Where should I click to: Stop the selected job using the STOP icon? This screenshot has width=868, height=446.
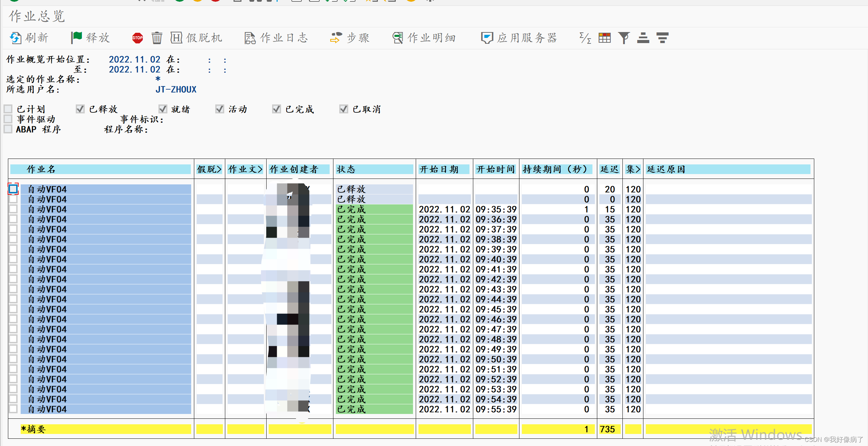tap(137, 38)
